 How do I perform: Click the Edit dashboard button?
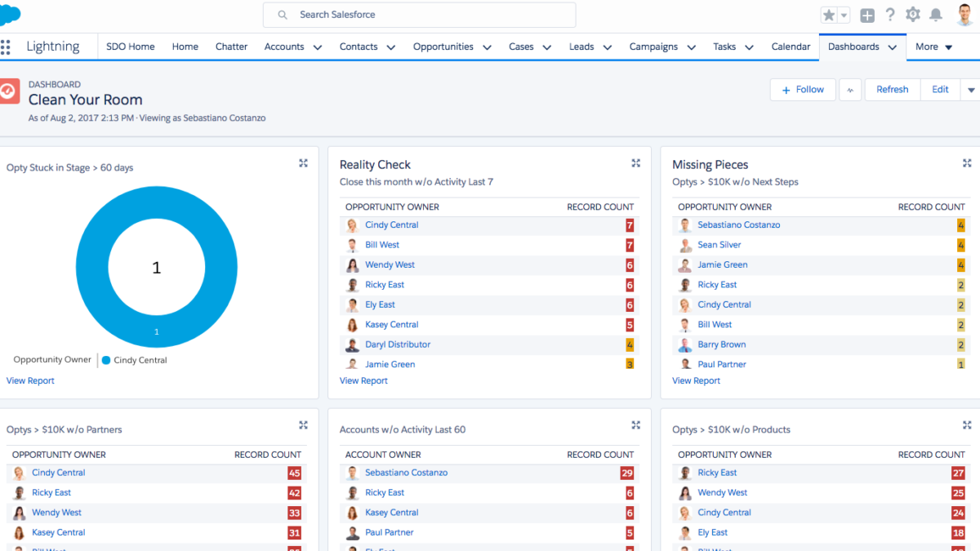click(x=940, y=90)
